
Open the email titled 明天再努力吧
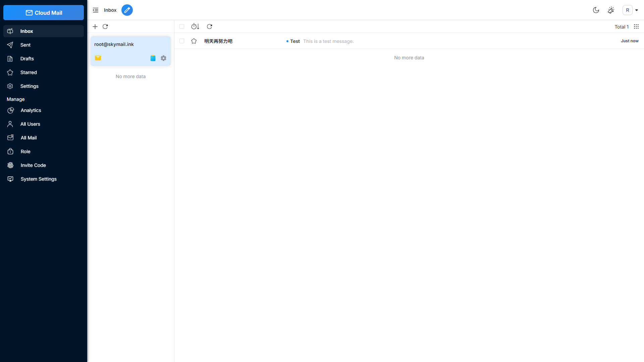coord(218,41)
